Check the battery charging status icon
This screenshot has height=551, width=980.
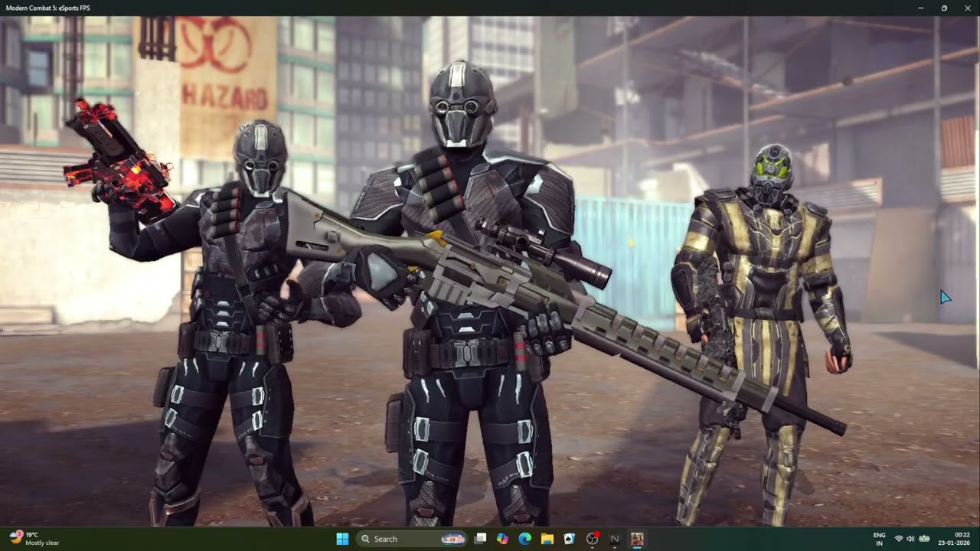click(924, 539)
